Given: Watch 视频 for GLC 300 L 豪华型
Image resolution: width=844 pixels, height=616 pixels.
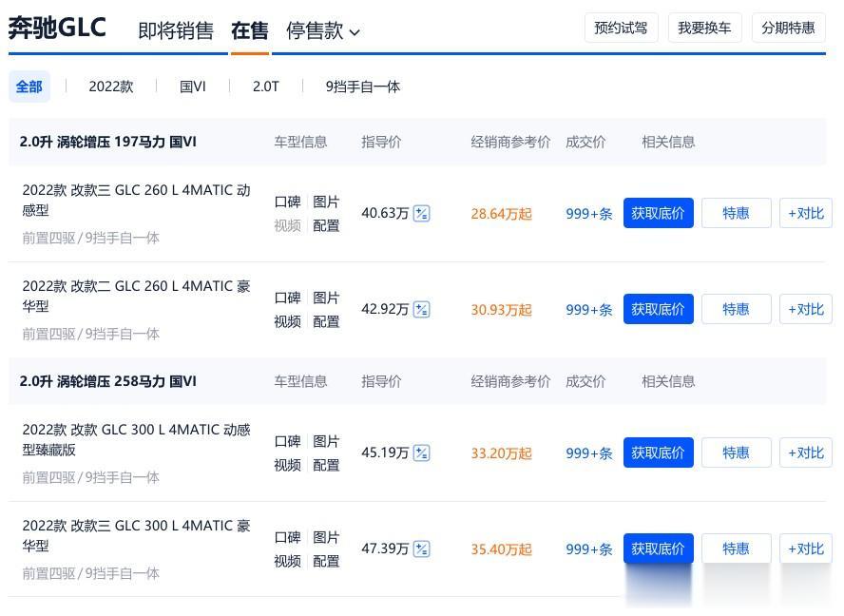Looking at the screenshot, I should coord(287,562).
